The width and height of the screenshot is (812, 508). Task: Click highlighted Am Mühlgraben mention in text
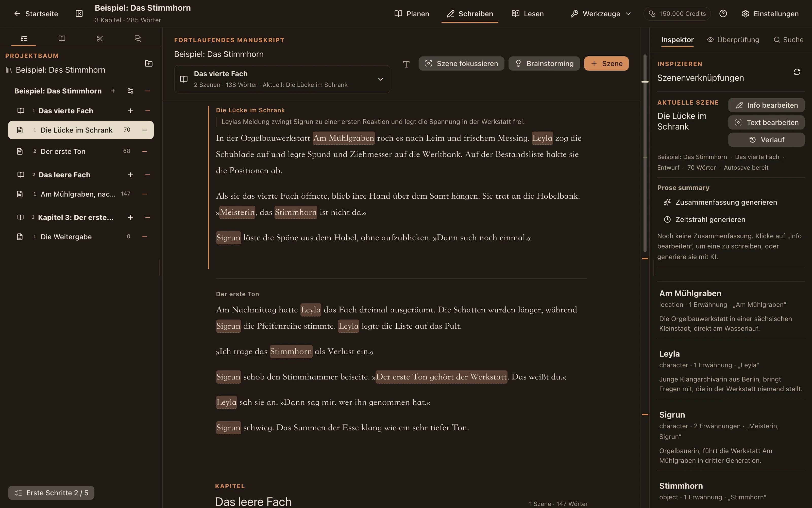[x=344, y=138]
